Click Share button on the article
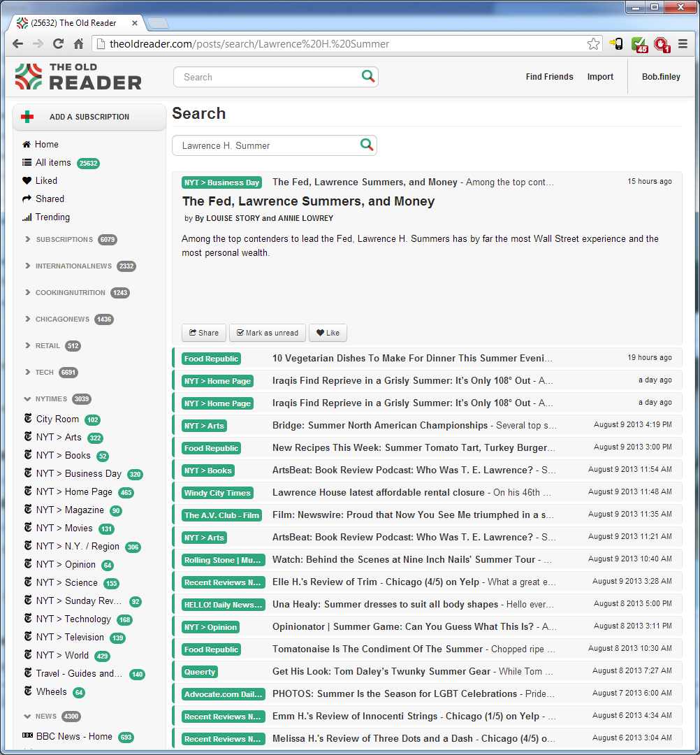Screen dimensions: 700x755 point(204,333)
